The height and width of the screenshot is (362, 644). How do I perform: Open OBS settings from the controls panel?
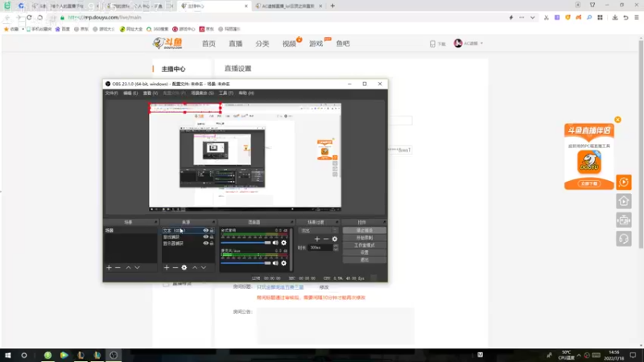[365, 253]
